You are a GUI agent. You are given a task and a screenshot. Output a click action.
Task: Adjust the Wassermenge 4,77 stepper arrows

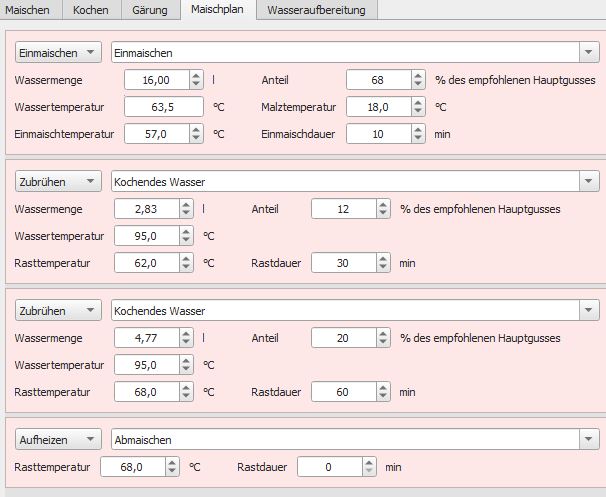tap(186, 338)
